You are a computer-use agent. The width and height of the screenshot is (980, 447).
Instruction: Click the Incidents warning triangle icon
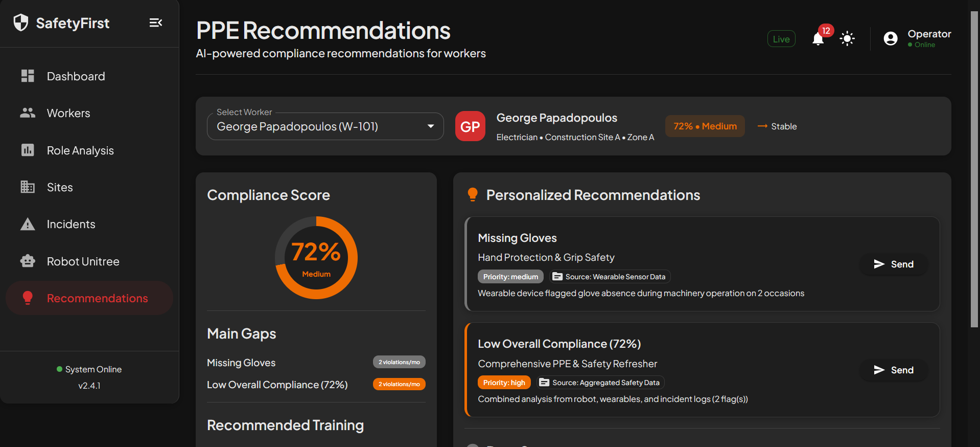(x=28, y=224)
